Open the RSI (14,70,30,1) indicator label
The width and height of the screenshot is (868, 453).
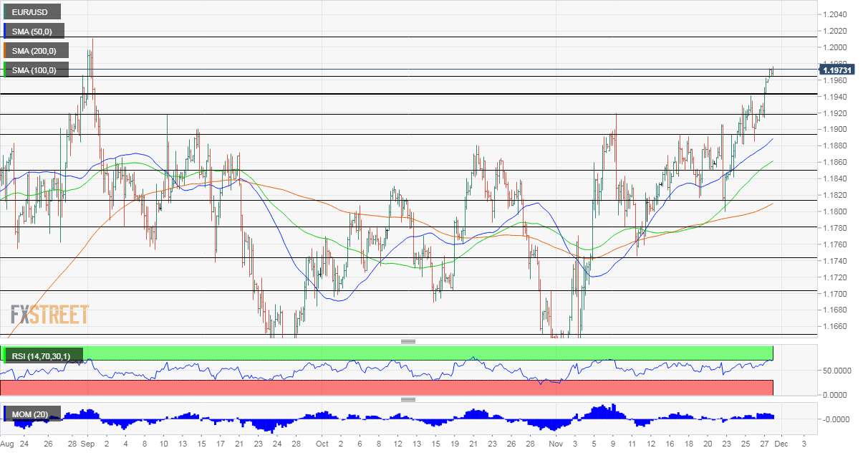[x=43, y=355]
